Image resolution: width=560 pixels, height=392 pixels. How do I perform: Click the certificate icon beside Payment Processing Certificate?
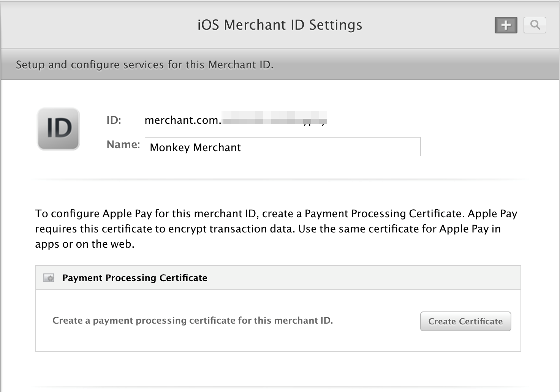click(x=49, y=278)
